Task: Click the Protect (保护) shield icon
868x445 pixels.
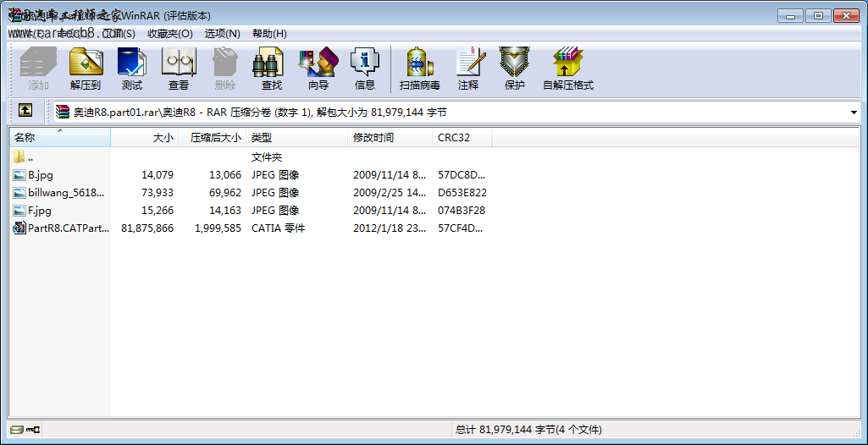Action: 514,62
